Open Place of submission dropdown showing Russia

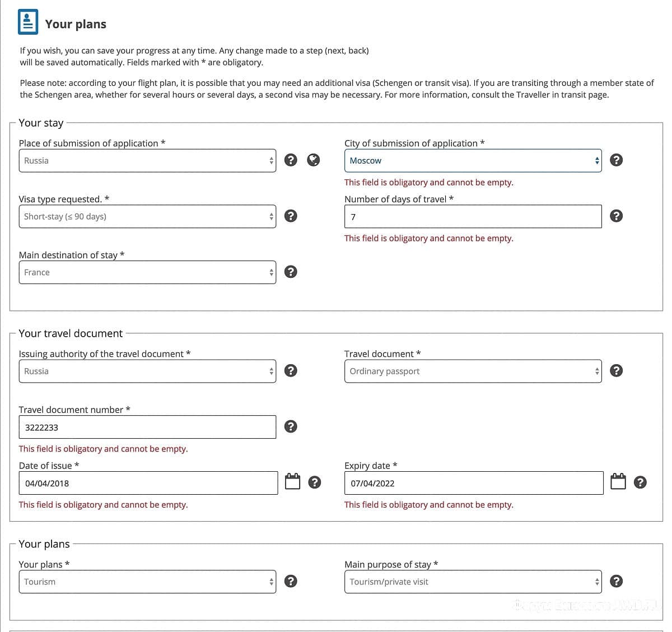[147, 161]
